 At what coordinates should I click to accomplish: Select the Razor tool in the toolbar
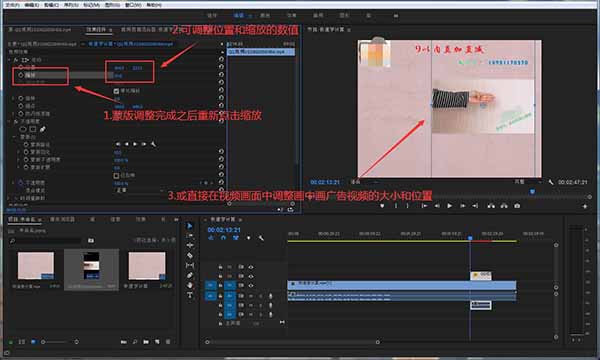190,255
